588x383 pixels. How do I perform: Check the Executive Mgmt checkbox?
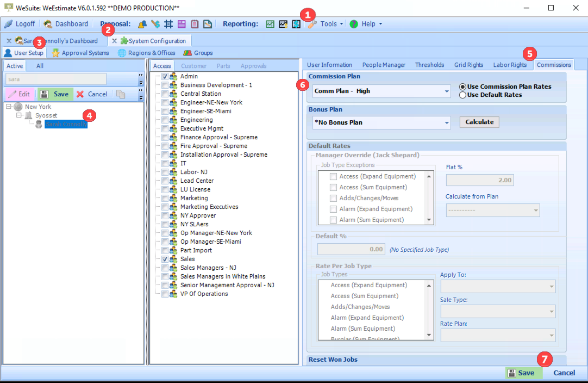pos(165,128)
